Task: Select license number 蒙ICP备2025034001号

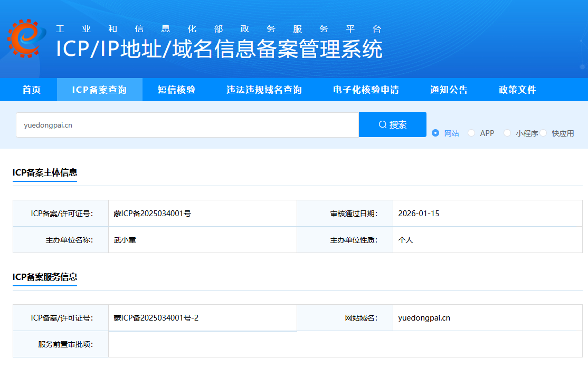Action: [x=152, y=214]
